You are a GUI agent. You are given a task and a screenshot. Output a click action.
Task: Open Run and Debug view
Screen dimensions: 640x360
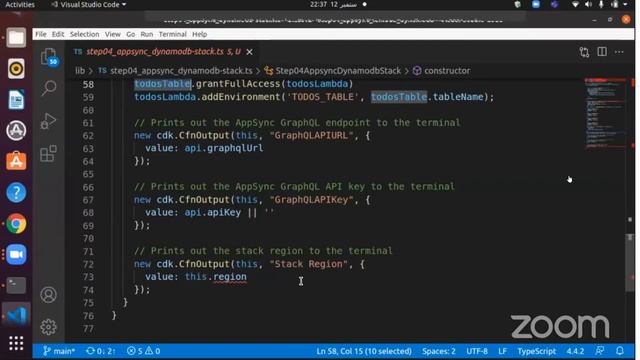tap(49, 121)
